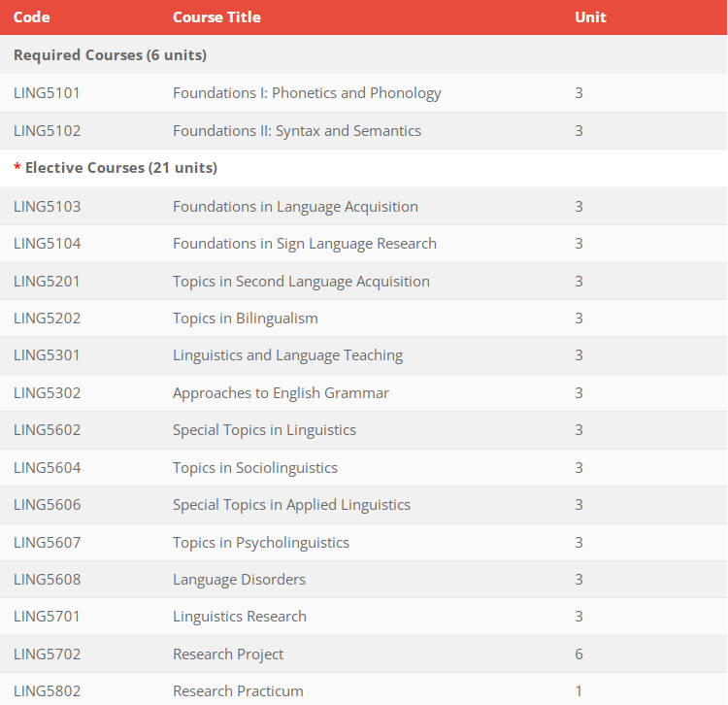Click Linguistics and Language Teaching title
Screen dimensions: 728x705
click(x=287, y=355)
